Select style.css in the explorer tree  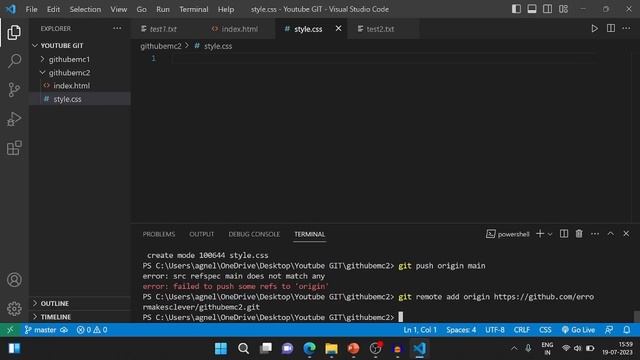tap(80, 99)
